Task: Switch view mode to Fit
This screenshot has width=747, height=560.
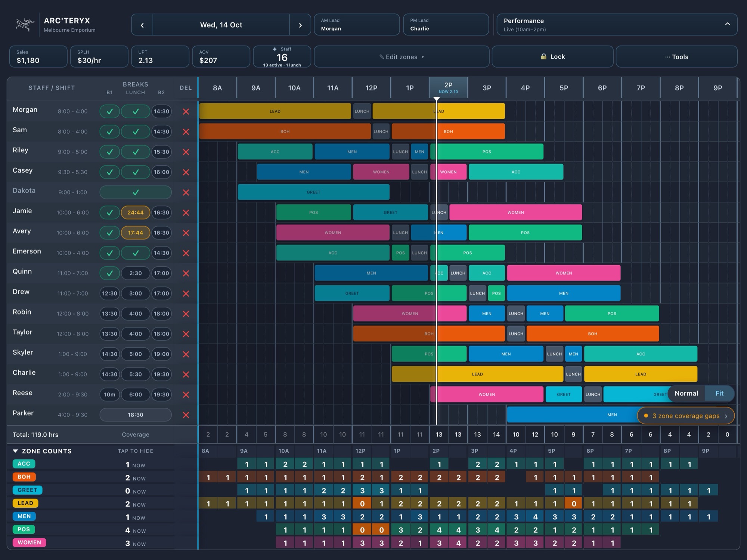Action: (719, 393)
